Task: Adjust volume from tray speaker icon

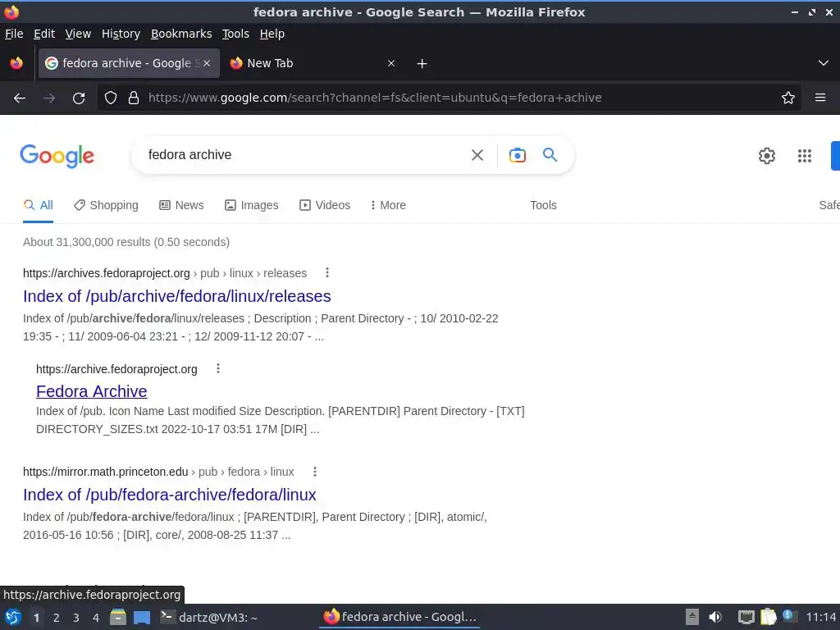Action: 715,617
